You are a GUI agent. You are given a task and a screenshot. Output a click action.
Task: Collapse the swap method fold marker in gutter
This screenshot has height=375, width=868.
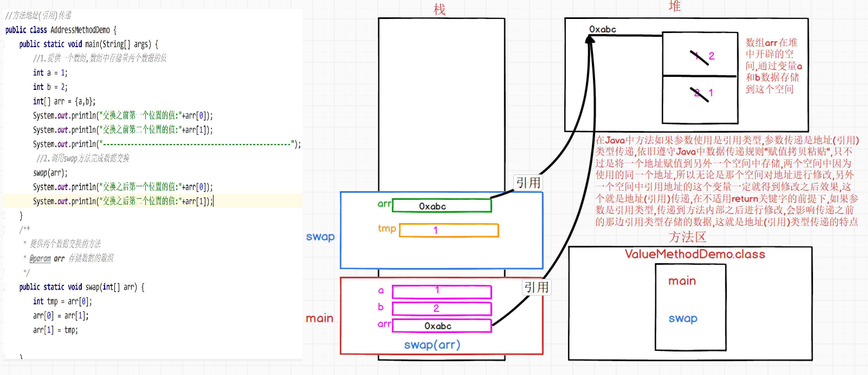tap(4, 287)
